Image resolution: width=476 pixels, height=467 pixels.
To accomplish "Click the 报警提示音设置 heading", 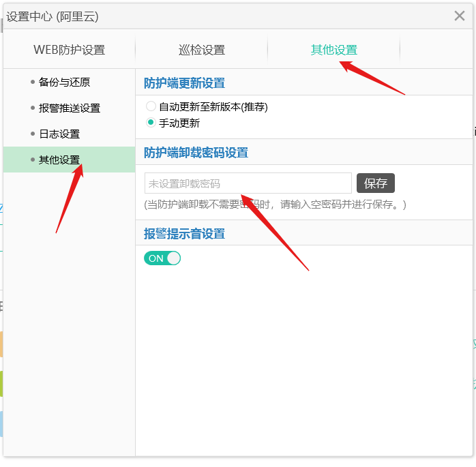I will click(x=184, y=234).
